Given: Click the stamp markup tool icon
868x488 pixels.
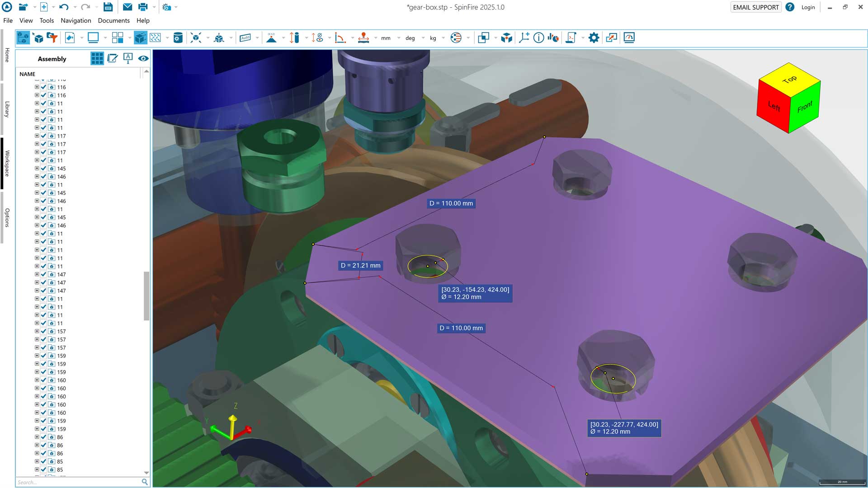Looking at the screenshot, I should pos(363,38).
